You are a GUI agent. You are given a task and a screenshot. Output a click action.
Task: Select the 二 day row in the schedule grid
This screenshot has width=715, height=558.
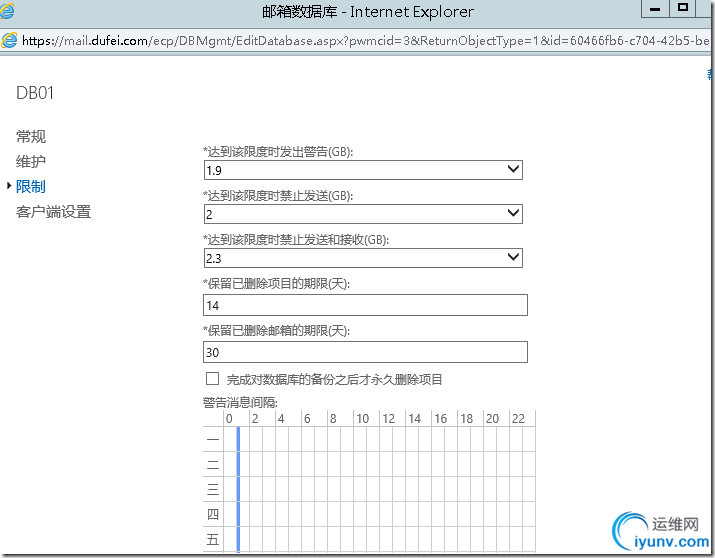coord(213,465)
